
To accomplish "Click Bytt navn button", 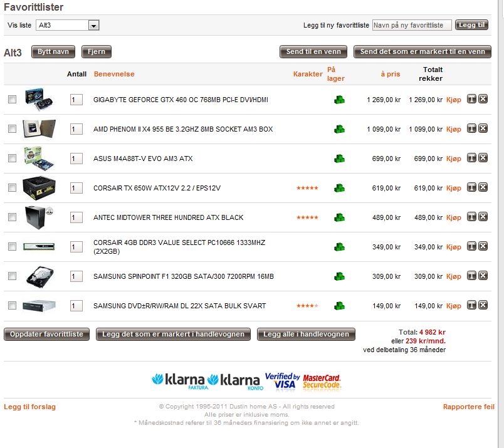I will pos(53,52).
